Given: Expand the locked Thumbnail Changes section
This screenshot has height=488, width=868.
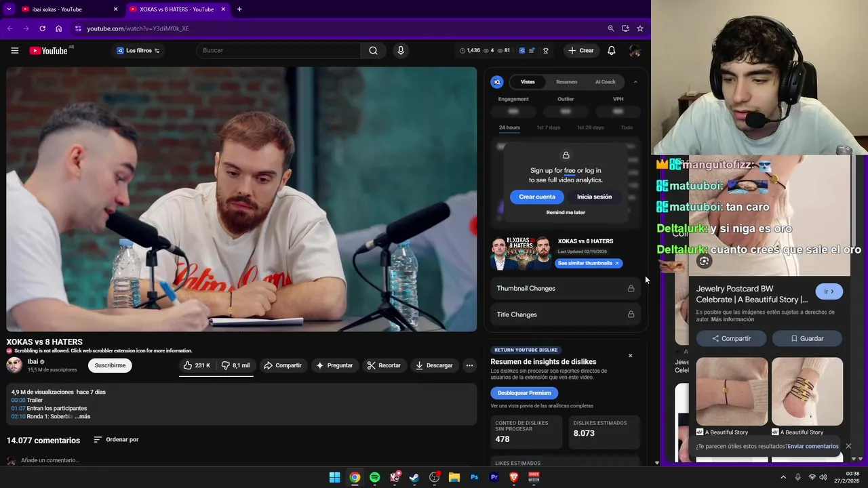Looking at the screenshot, I should [566, 288].
